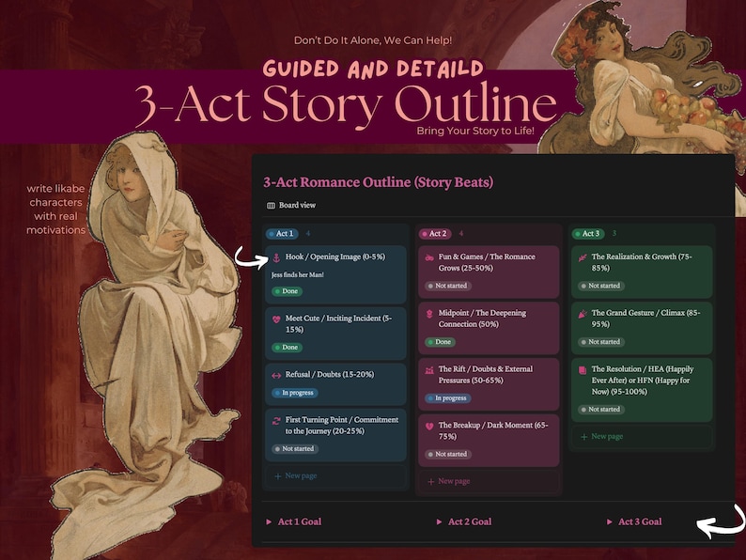This screenshot has height=560, width=746.
Task: Open First Turning Point / Commitment card
Action: (x=336, y=434)
